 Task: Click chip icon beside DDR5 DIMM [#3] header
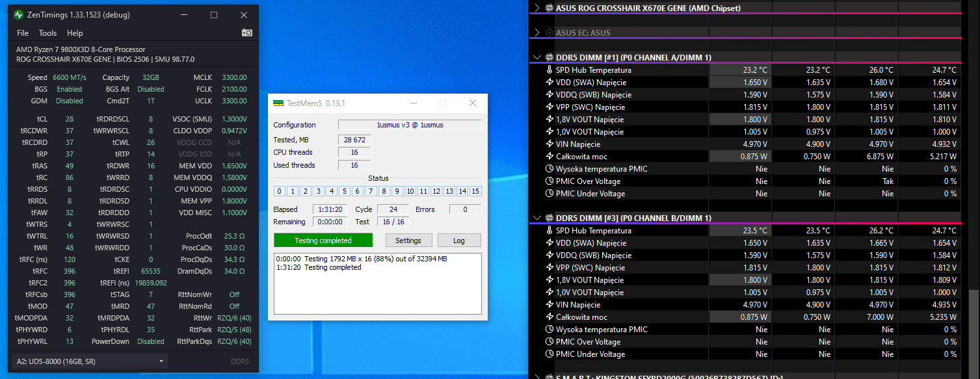pyautogui.click(x=550, y=218)
